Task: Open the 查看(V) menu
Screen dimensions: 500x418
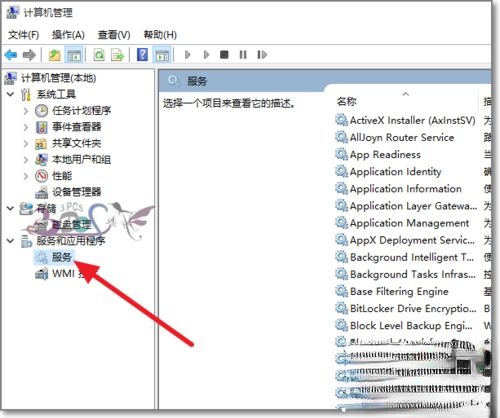Action: pyautogui.click(x=114, y=35)
